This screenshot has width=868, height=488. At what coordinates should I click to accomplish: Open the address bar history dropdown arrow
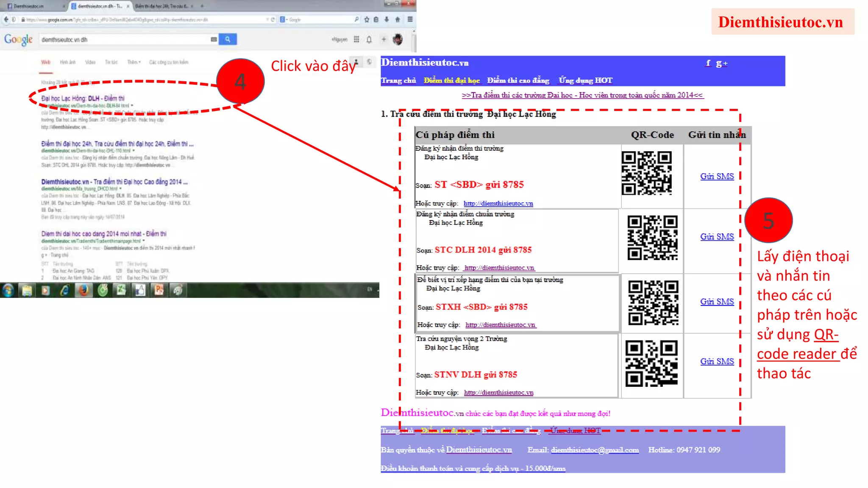click(x=267, y=19)
